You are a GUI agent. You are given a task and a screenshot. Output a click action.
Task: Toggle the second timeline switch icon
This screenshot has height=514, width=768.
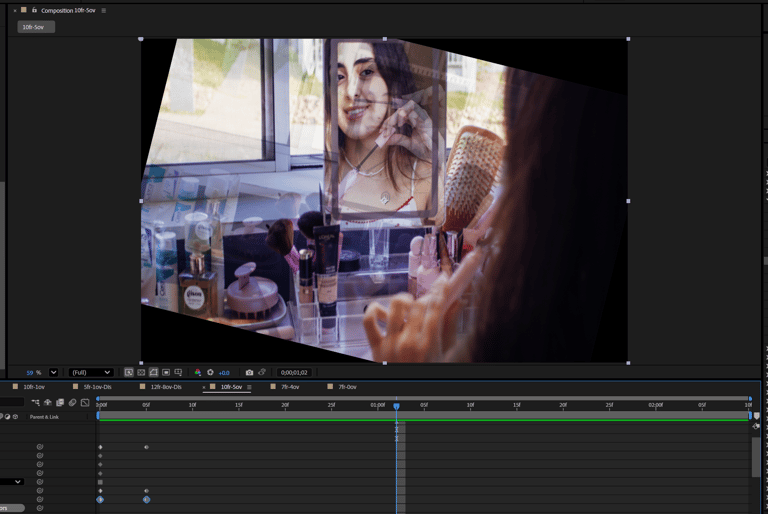point(48,402)
